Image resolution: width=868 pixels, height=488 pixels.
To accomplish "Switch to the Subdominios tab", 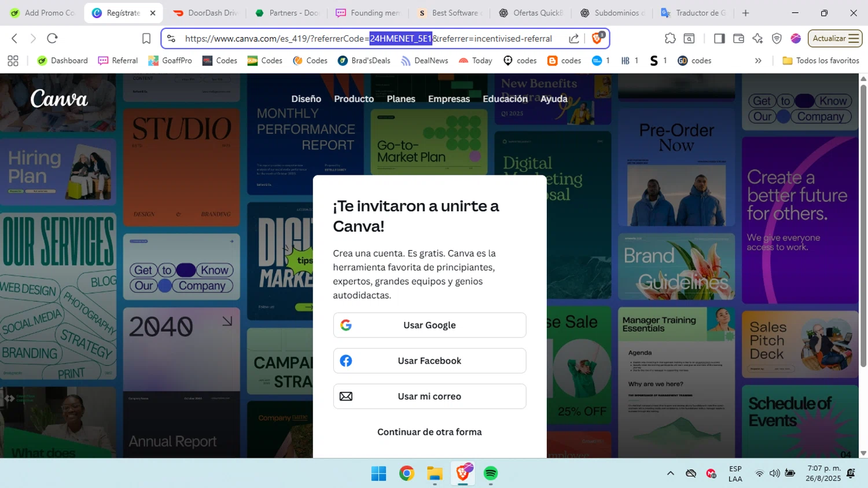I will 612,13.
